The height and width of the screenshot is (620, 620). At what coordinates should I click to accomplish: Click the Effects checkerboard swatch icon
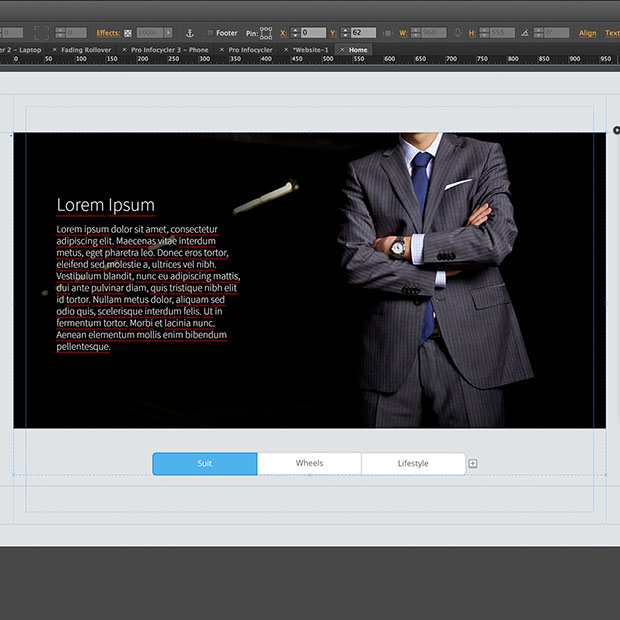(128, 33)
